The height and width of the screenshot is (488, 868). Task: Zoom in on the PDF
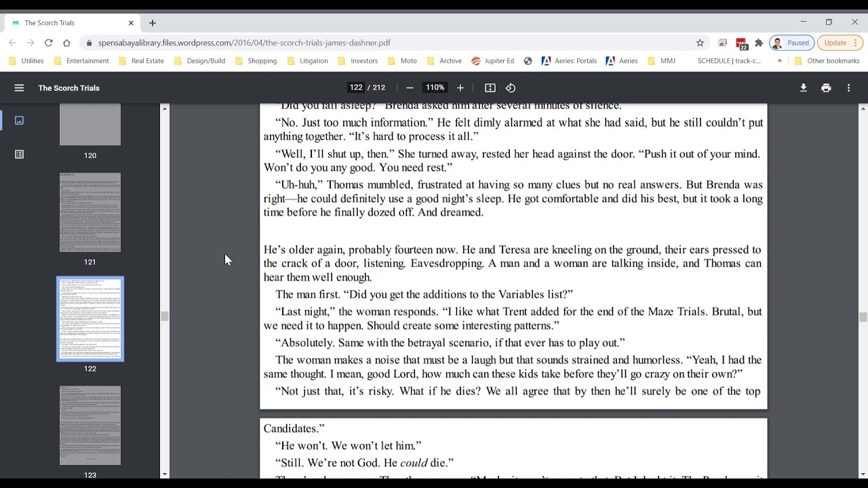460,87
